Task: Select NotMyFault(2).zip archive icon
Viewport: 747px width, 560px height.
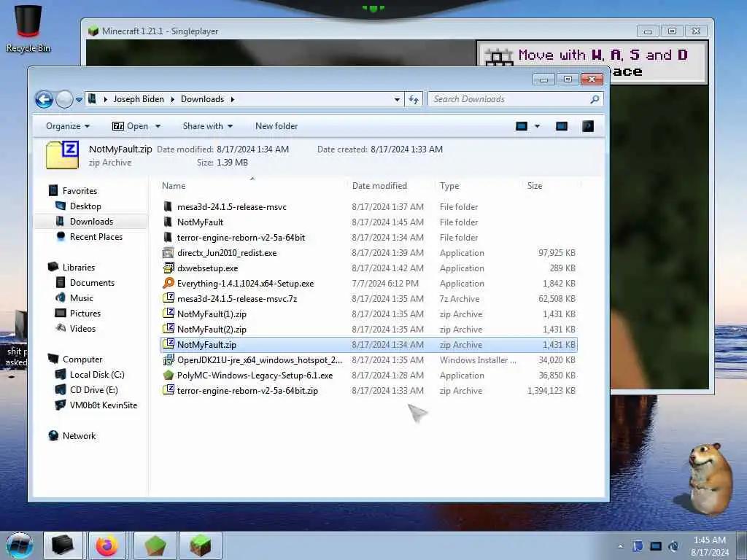Action: tap(169, 329)
